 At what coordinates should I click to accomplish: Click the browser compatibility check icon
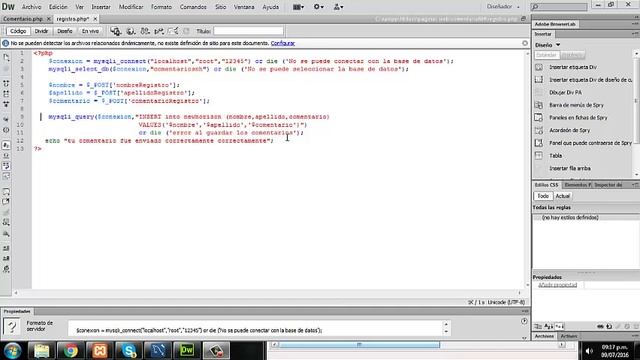click(x=173, y=31)
